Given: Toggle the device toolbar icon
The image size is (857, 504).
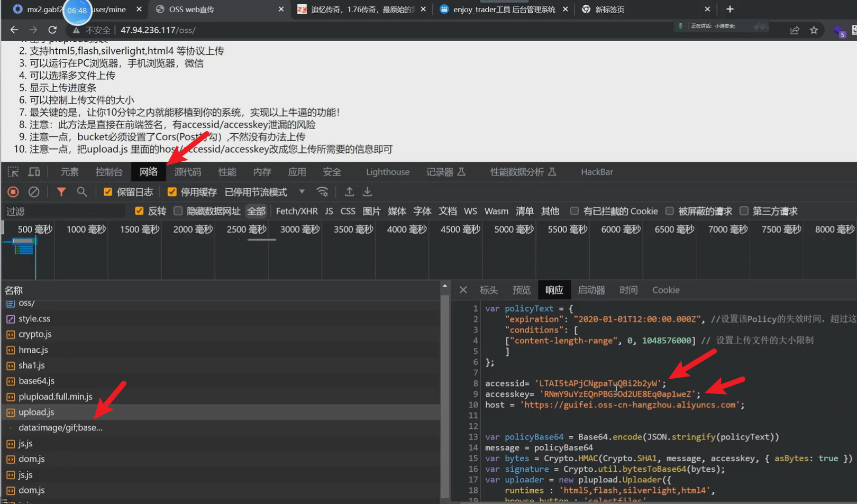Looking at the screenshot, I should point(34,172).
